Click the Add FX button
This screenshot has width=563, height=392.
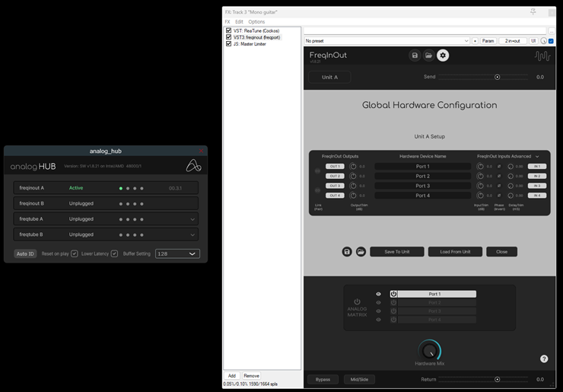(232, 376)
